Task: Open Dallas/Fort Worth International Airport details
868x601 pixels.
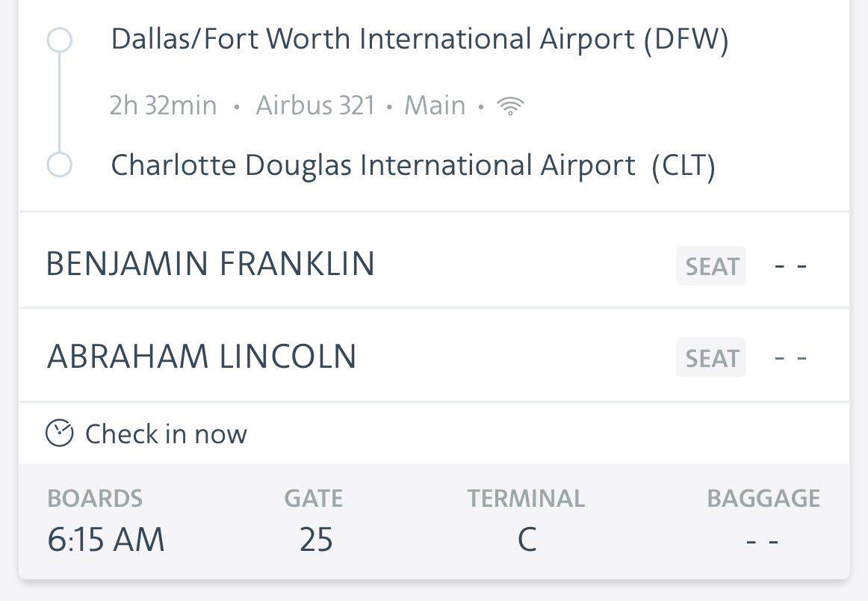Action: click(419, 40)
